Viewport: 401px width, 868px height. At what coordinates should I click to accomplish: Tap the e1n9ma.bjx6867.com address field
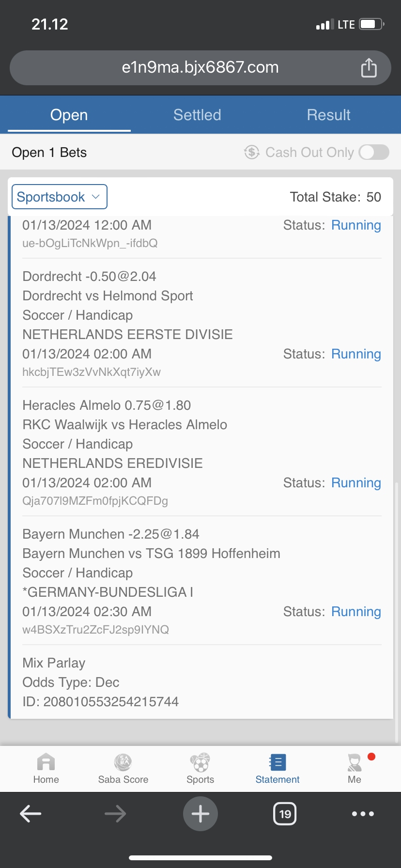point(200,67)
